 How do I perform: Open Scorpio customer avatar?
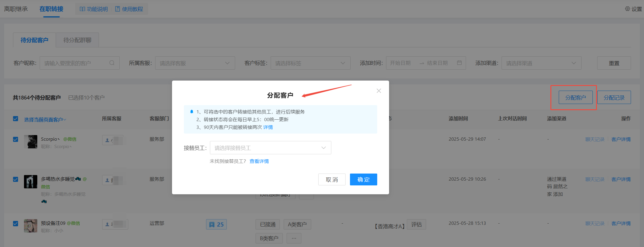(x=30, y=142)
